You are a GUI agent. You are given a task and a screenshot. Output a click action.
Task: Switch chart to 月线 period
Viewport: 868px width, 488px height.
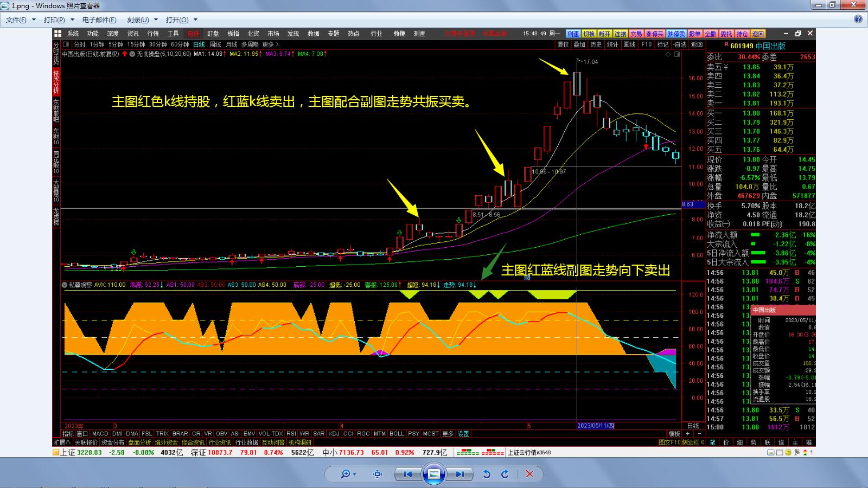[x=232, y=44]
